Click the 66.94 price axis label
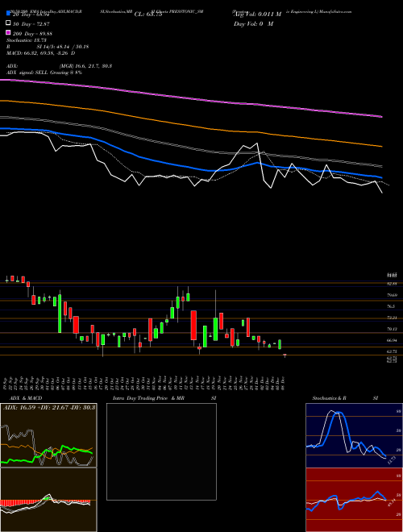 coord(392,340)
